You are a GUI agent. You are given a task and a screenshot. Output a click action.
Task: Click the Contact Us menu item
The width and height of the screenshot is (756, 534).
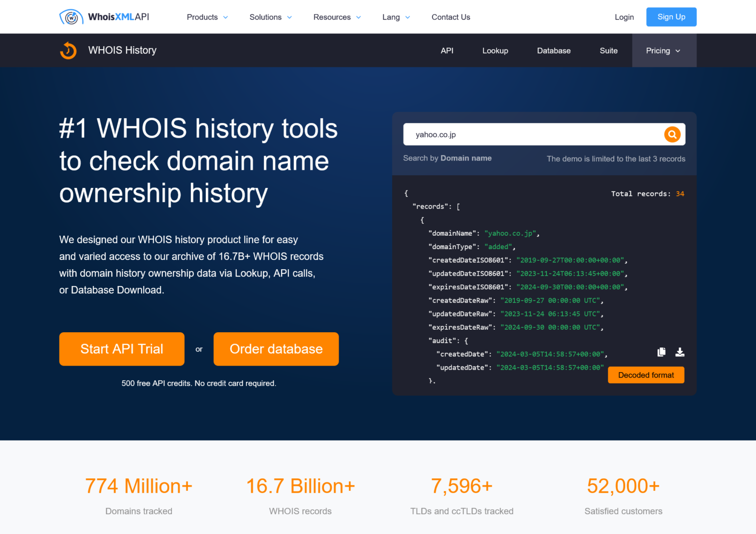click(450, 17)
